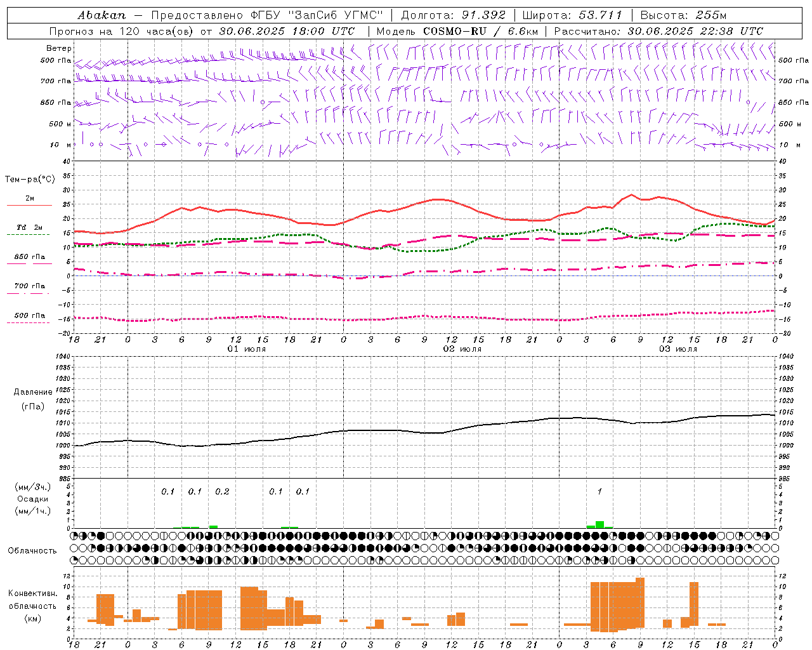The image size is (812, 650).
Task: Click the 'Облачность' cloud cover label
Action: 32,550
